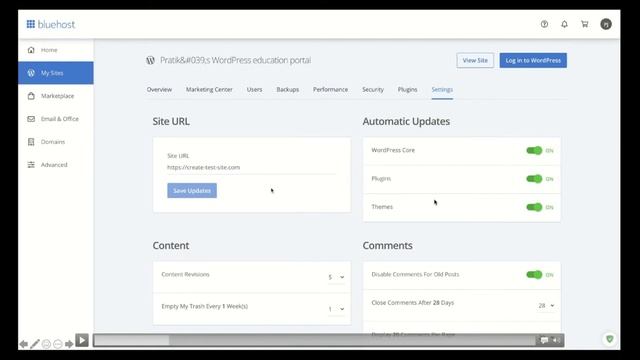Image resolution: width=640 pixels, height=360 pixels.
Task: Switch to the Marketing Center tab
Action: click(209, 89)
